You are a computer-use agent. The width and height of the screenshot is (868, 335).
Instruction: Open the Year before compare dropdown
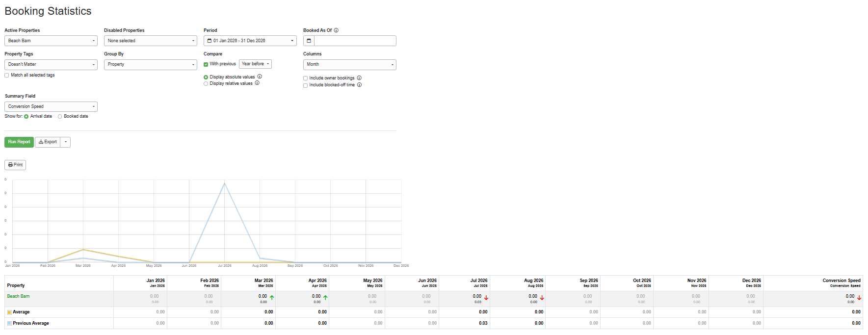click(255, 64)
